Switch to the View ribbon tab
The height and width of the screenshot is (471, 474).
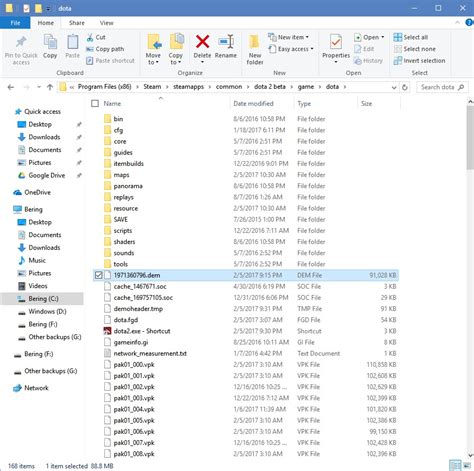point(106,23)
